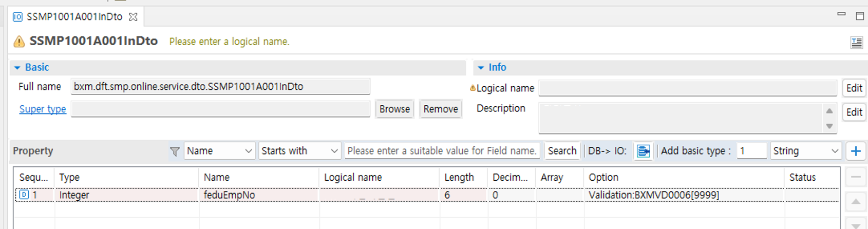Click the Logical name column header
The image size is (868, 229).
pos(379,177)
